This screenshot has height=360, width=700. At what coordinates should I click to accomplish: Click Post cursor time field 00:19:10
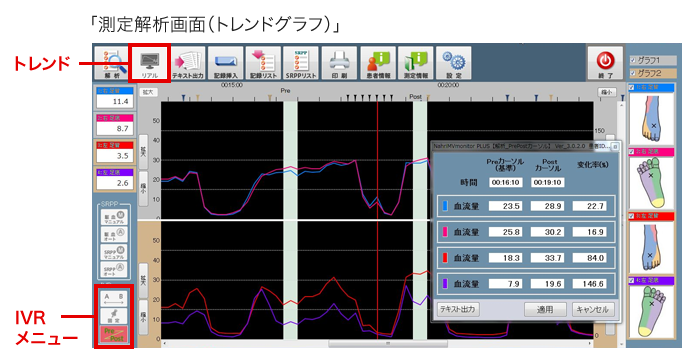pos(547,183)
